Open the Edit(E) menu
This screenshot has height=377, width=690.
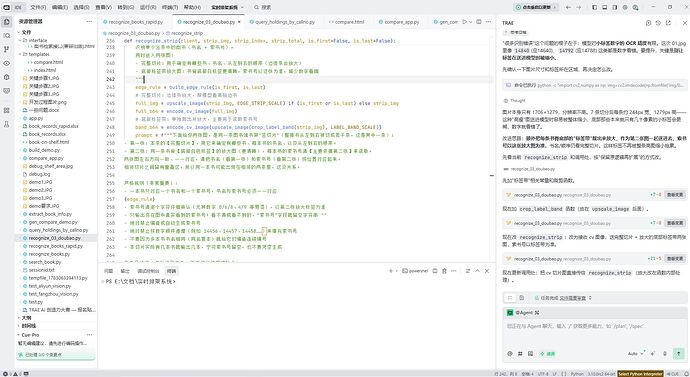59,7
